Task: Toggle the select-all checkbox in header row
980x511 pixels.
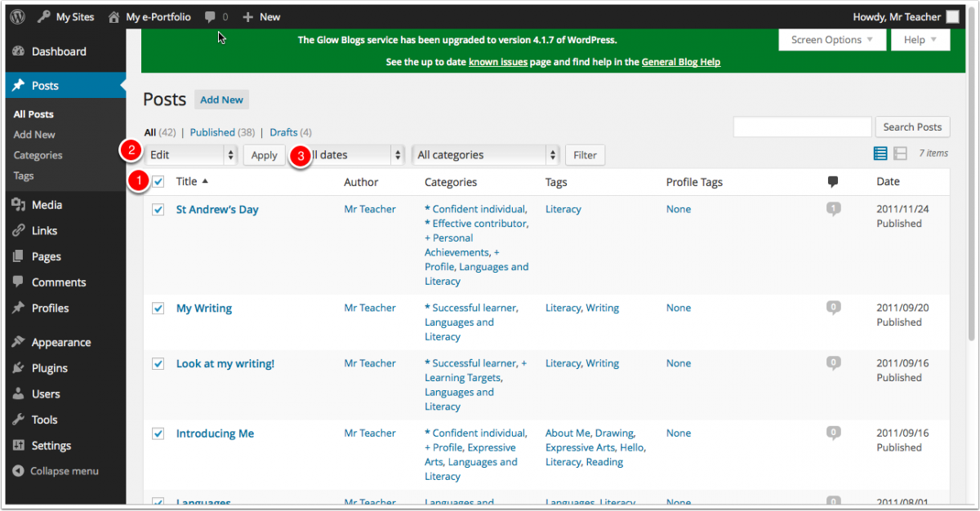Action: [x=158, y=182]
